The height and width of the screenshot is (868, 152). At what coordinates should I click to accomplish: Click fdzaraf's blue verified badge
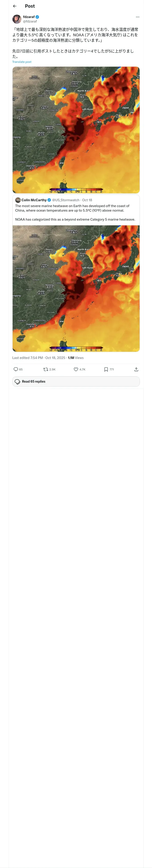tap(37, 17)
